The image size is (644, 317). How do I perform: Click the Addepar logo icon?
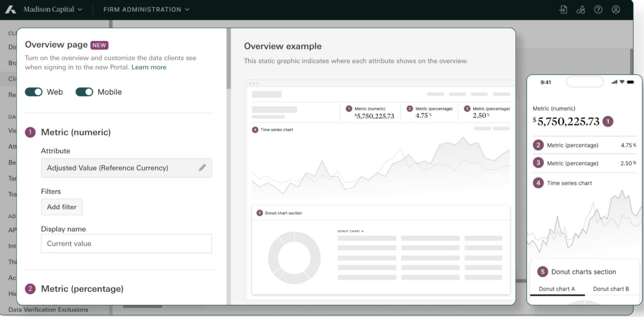(11, 10)
